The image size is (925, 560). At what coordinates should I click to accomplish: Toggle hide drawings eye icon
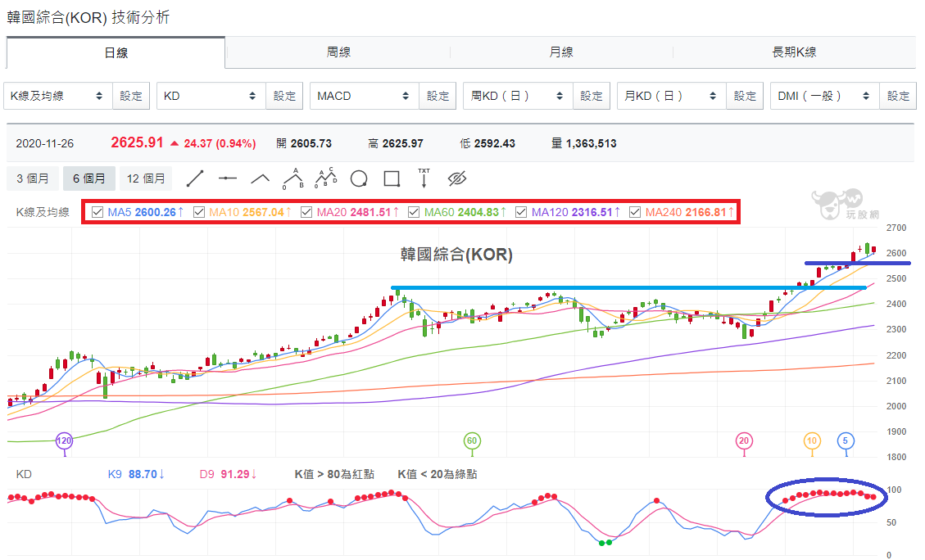pos(457,178)
